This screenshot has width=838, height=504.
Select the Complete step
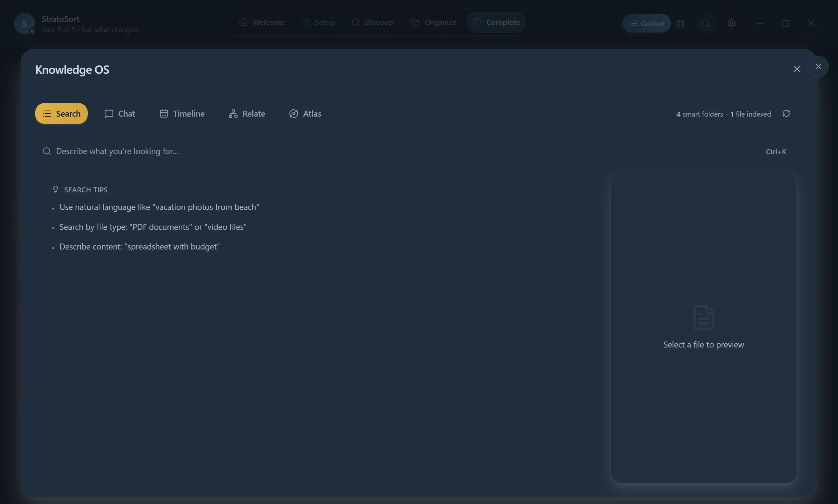pos(496,22)
